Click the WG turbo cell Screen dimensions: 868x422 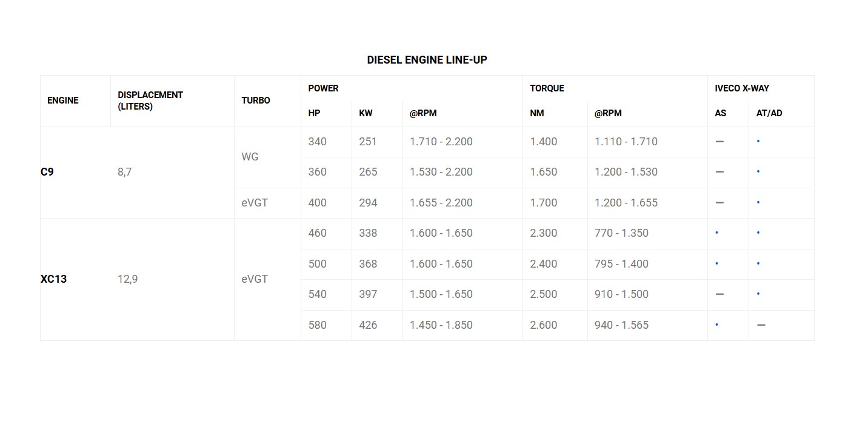tap(250, 157)
